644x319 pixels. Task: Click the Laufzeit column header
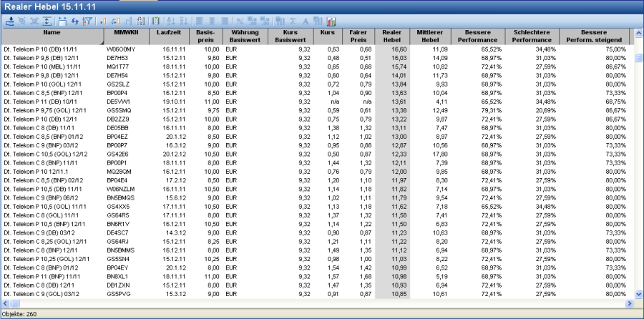pos(169,33)
